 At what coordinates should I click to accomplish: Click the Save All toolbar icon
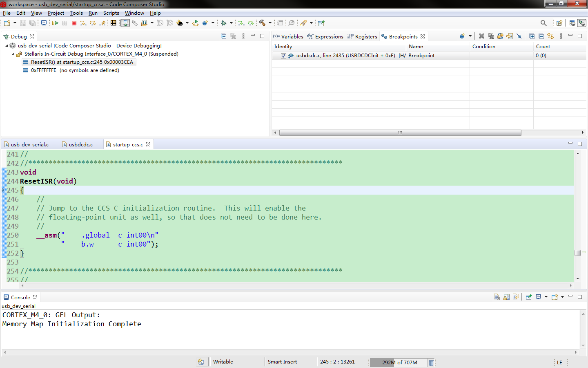click(x=32, y=23)
